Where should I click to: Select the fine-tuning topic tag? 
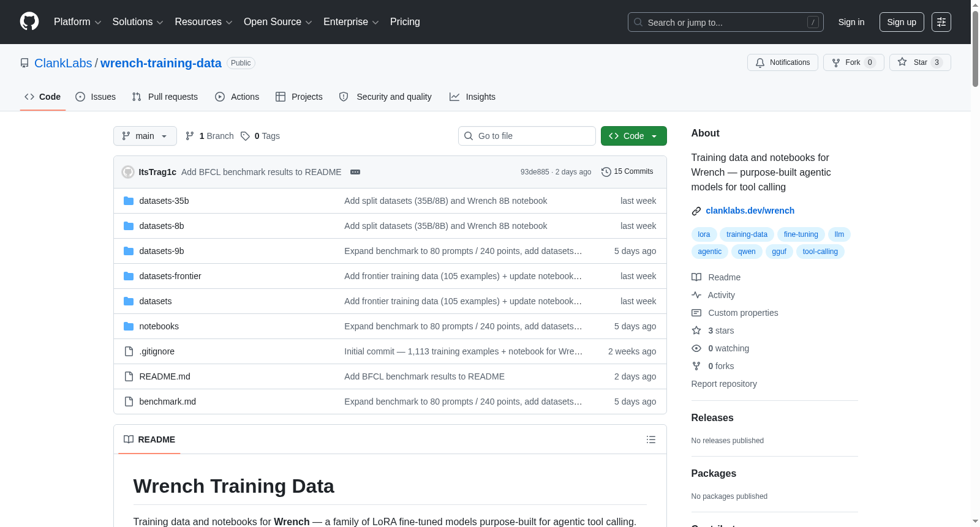tap(801, 234)
